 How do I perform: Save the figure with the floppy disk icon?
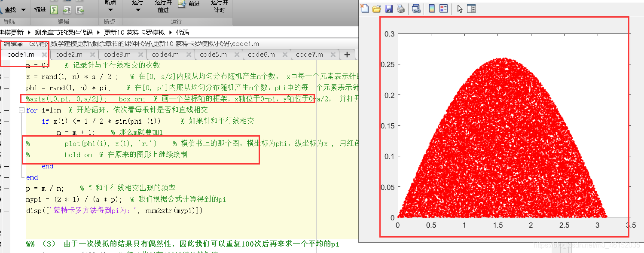pyautogui.click(x=389, y=9)
